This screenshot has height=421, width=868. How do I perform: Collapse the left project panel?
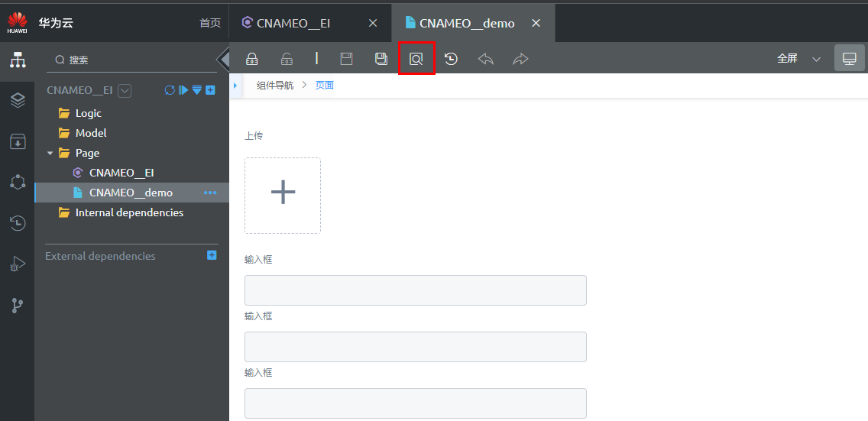[x=223, y=59]
